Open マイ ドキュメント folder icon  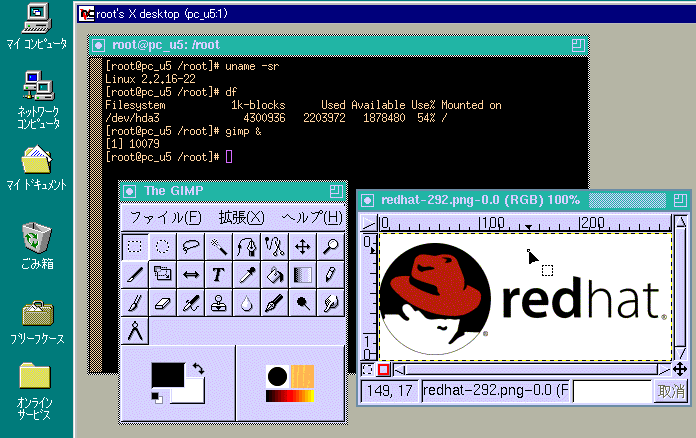tap(36, 167)
